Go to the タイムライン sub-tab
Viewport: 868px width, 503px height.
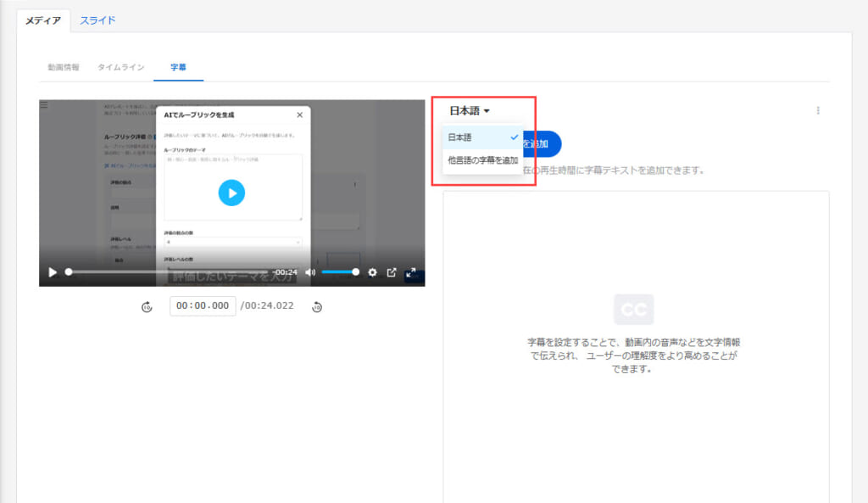tap(121, 66)
